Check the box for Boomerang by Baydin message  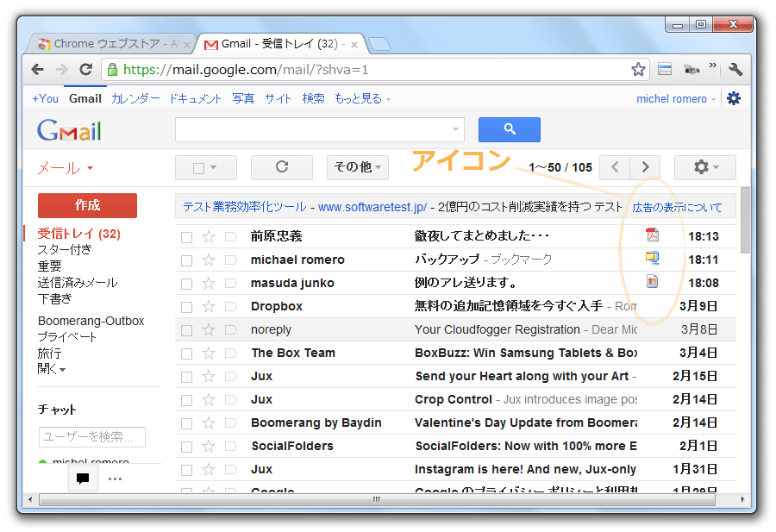186,423
